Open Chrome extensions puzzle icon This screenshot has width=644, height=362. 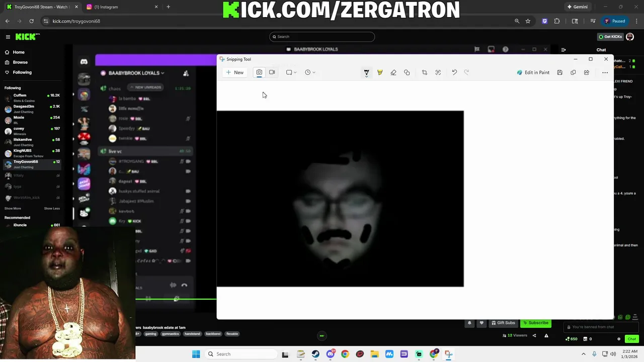(x=557, y=21)
